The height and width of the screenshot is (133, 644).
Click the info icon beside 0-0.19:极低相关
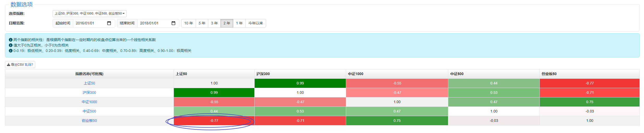[x=11, y=51]
